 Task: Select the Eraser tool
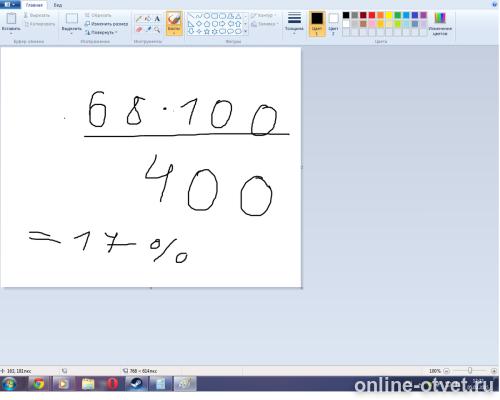click(139, 30)
